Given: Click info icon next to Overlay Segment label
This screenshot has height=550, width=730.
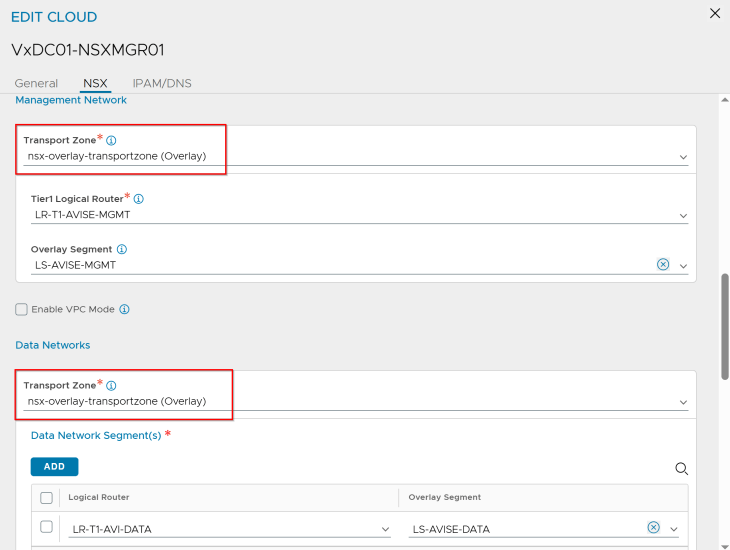Looking at the screenshot, I should click(x=121, y=249).
